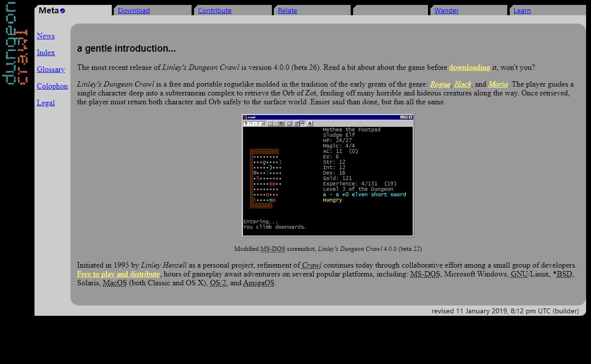Click the 'Solaris' platform text
Image resolution: width=591 pixels, height=364 pixels.
click(x=88, y=283)
